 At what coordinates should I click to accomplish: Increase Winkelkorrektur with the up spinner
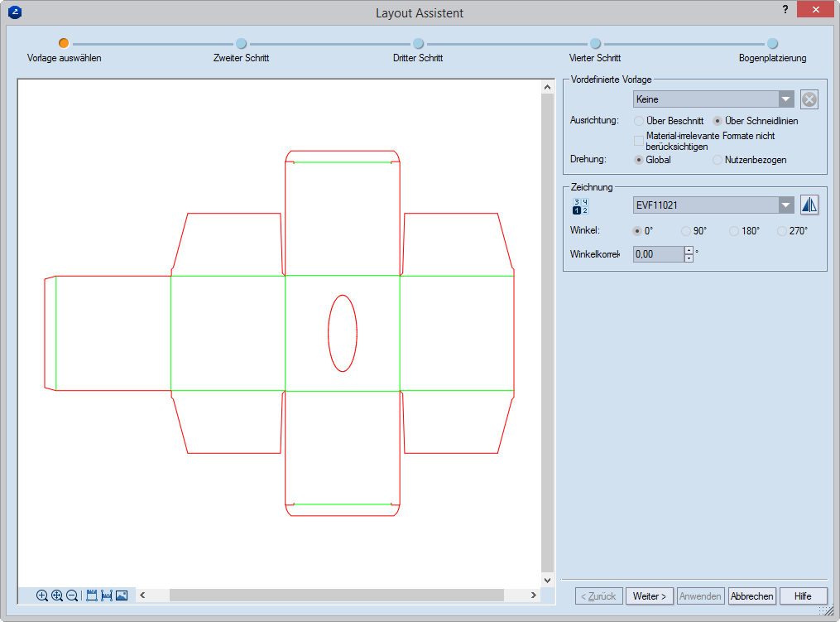point(689,250)
